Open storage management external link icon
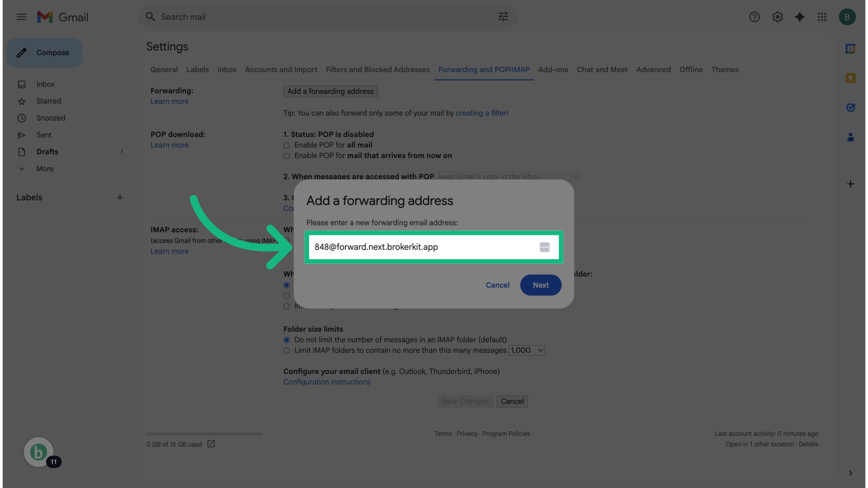868x488 pixels. [x=211, y=444]
